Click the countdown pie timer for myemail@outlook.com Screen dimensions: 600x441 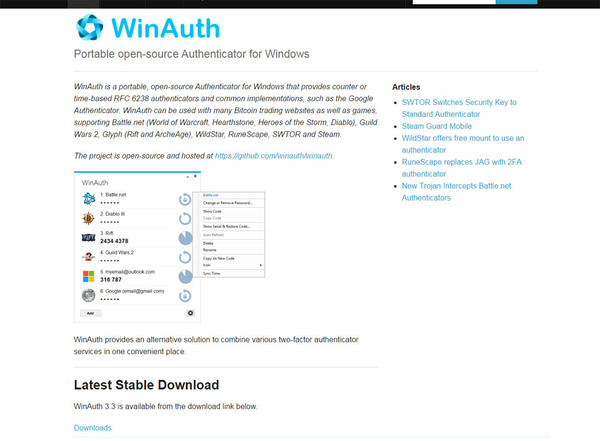186,276
